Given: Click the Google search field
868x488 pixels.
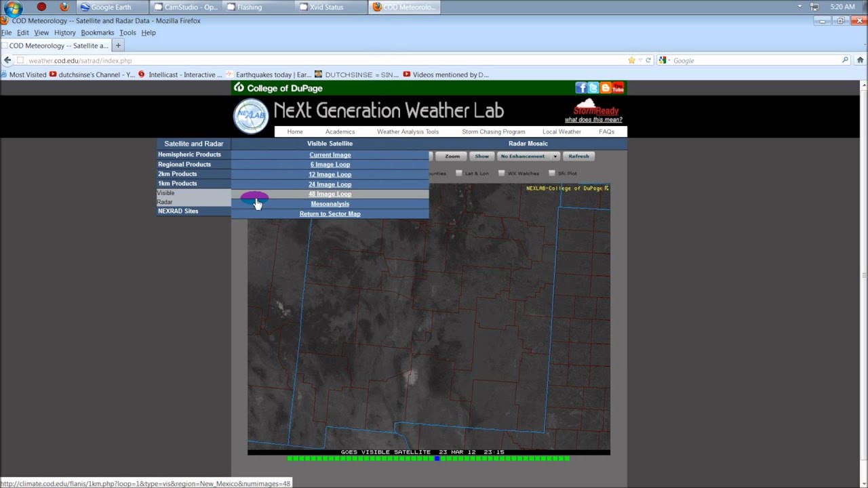Looking at the screenshot, I should click(x=755, y=60).
